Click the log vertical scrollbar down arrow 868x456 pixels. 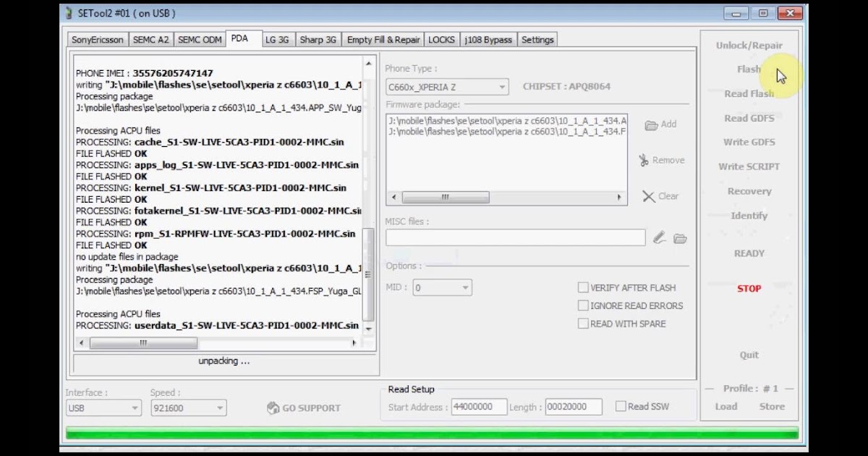pos(368,329)
